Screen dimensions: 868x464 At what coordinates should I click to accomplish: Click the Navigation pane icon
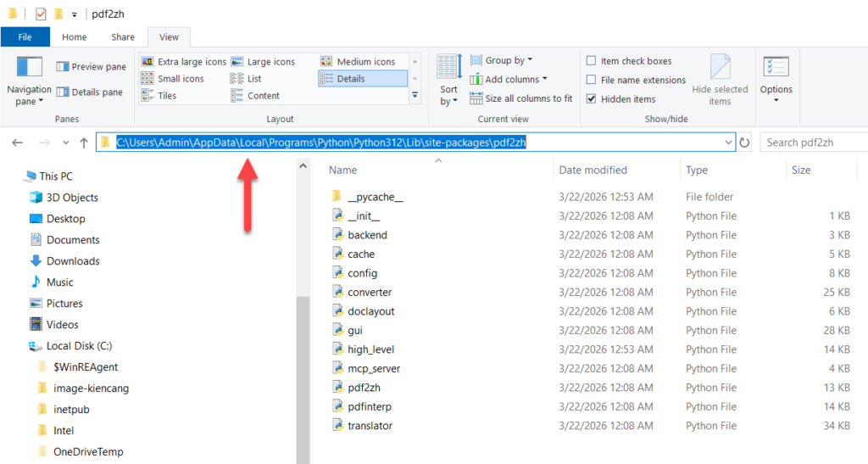click(x=29, y=68)
